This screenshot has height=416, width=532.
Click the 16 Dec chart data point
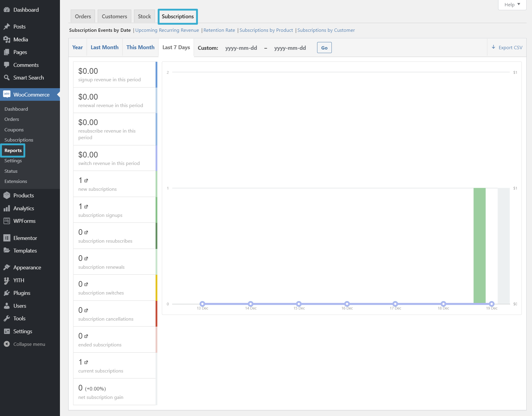347,304
